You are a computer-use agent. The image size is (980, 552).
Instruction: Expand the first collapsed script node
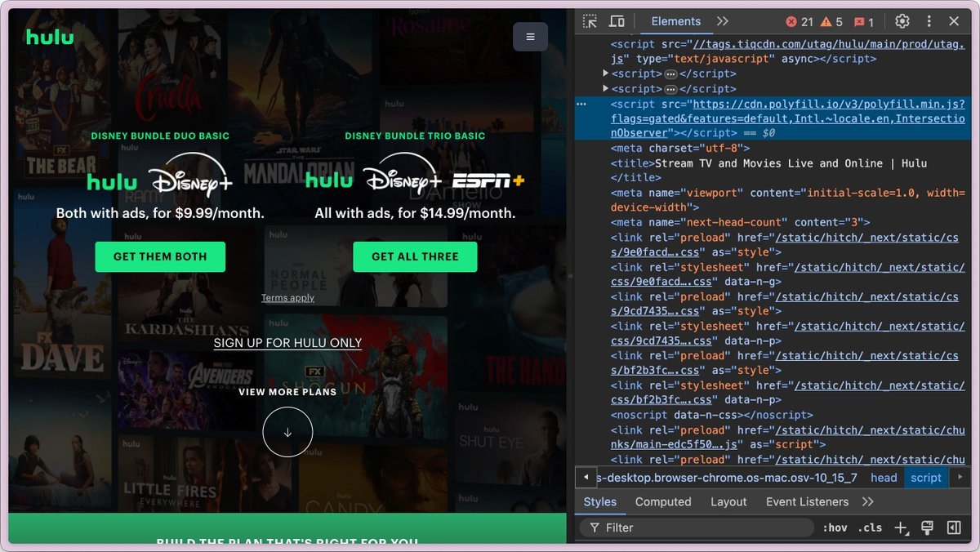(x=605, y=73)
